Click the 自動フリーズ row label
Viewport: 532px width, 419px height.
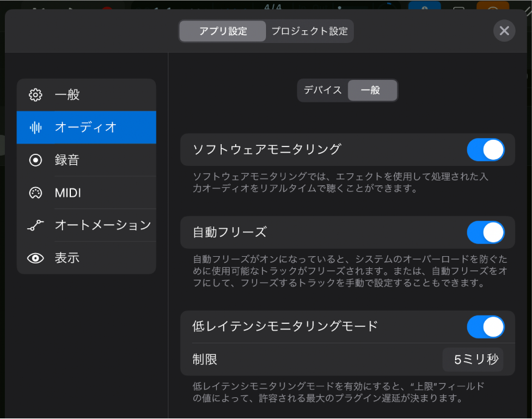230,233
